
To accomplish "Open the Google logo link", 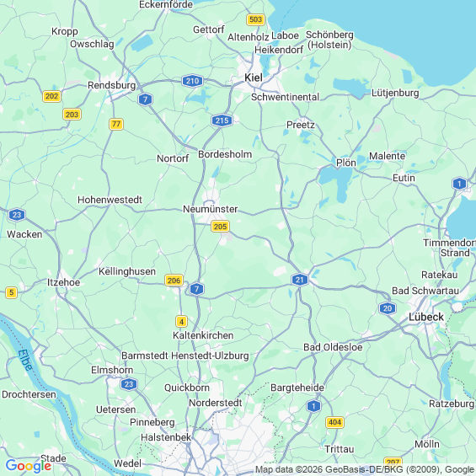I will 29,466.
